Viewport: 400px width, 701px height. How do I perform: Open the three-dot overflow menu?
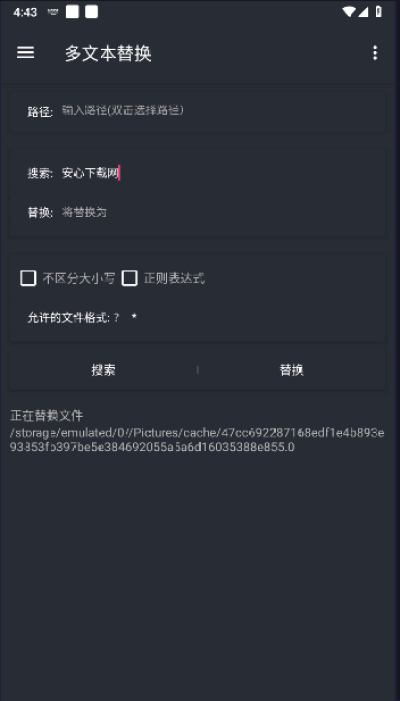click(x=375, y=53)
